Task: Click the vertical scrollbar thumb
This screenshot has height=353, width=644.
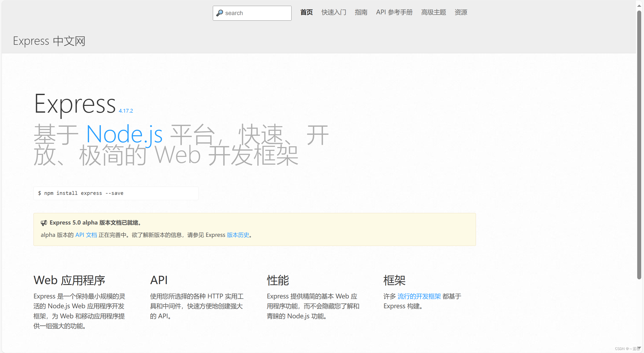Action: pyautogui.click(x=639, y=145)
